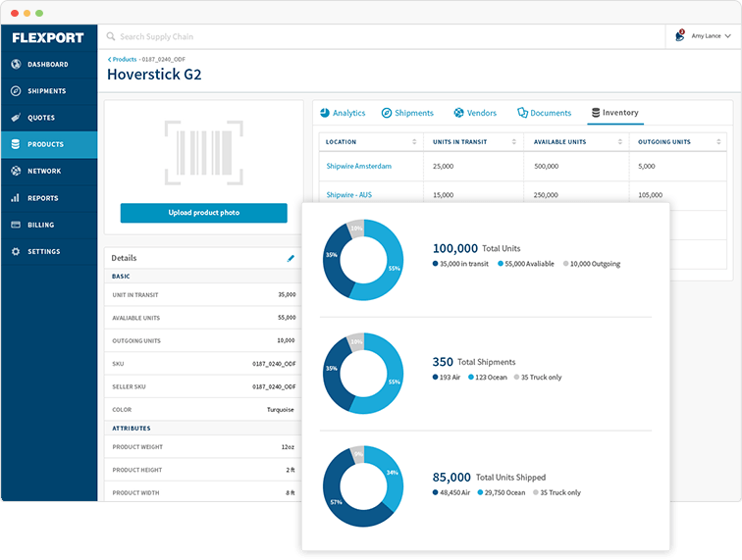Open Shipwire Amsterdam location link
This screenshot has height=560, width=742.
[358, 166]
